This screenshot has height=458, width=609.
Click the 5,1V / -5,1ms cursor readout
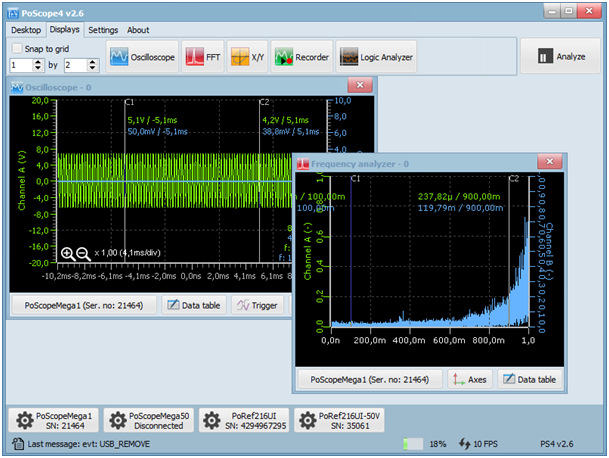tap(152, 120)
